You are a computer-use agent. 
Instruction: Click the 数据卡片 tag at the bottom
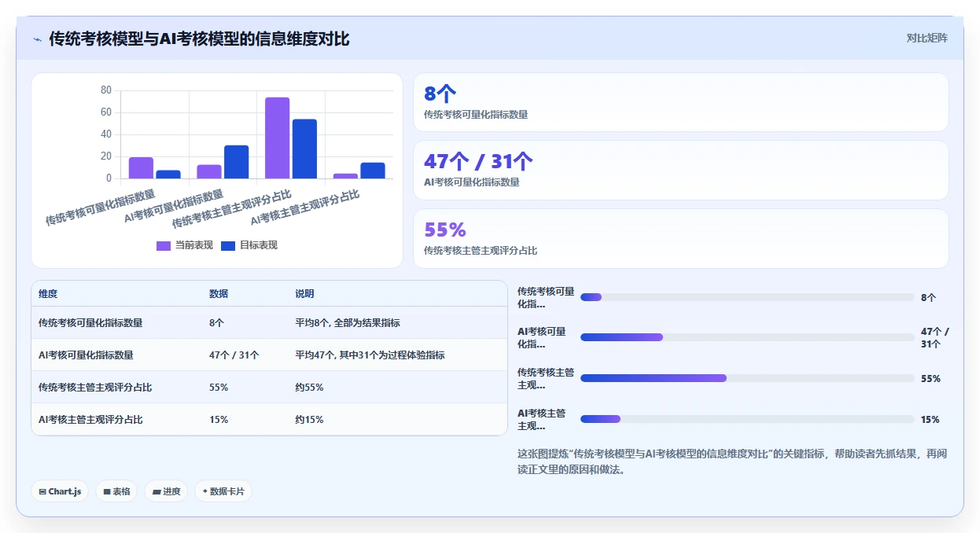[223, 491]
